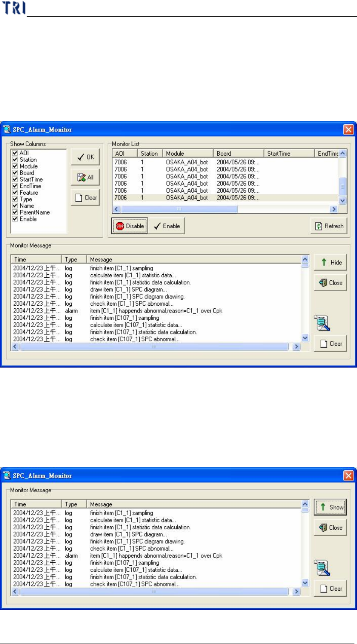
Task: Toggle the EndTime column checkbox
Action: click(15, 186)
